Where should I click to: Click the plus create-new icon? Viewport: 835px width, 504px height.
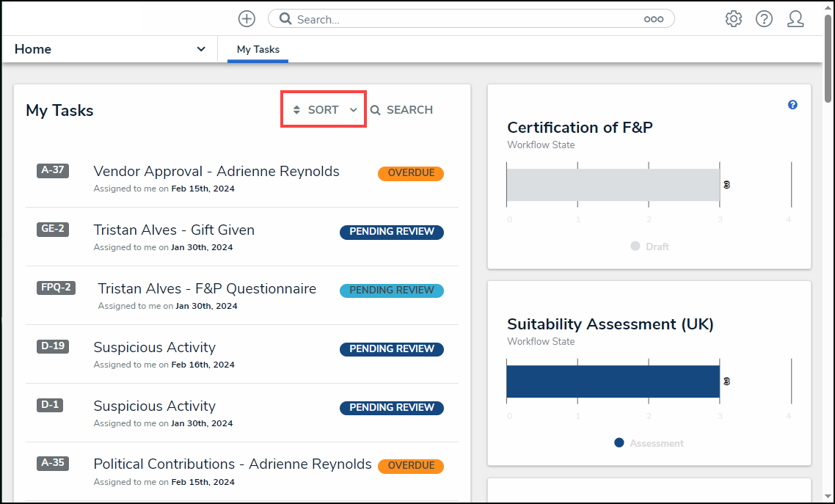[247, 19]
